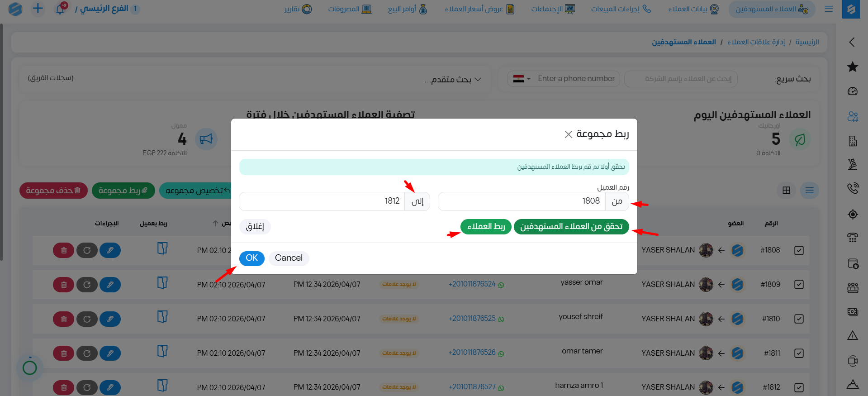Click refresh icon in row #1811
The image size is (868, 396).
[x=87, y=353]
